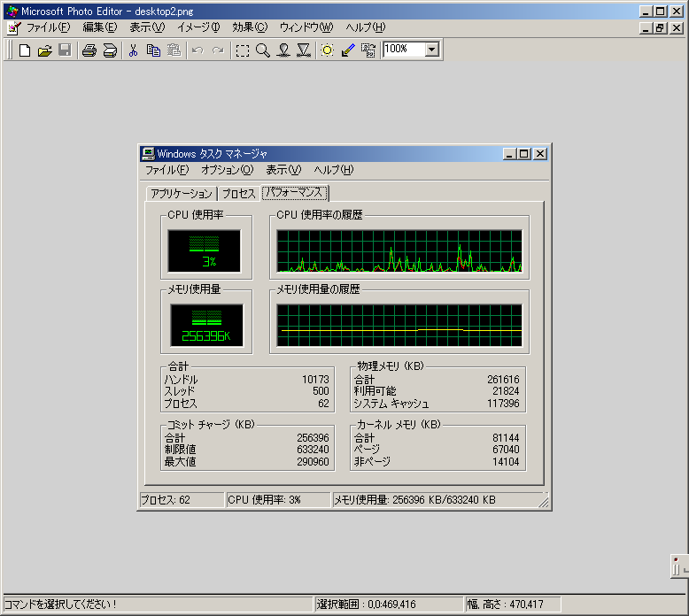689x616 pixels.
Task: Pick the magnifying glass Zoom tool
Action: click(262, 50)
